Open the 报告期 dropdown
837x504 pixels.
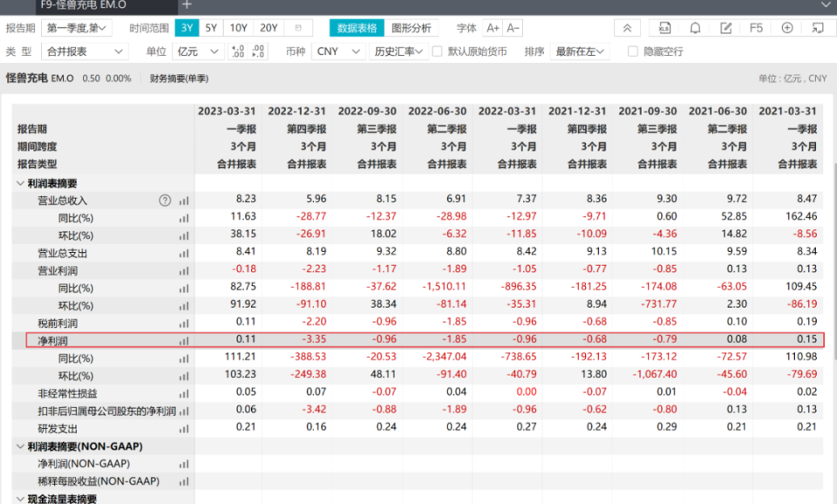78,28
